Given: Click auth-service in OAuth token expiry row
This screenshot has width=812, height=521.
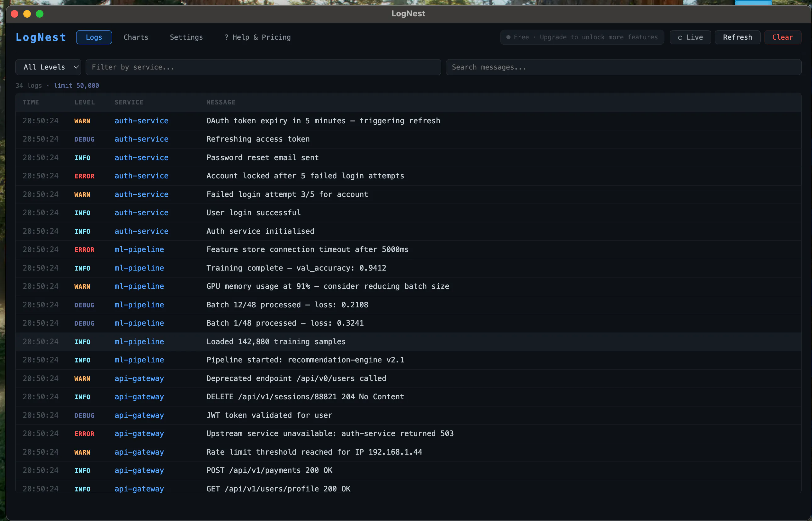Looking at the screenshot, I should tap(141, 121).
